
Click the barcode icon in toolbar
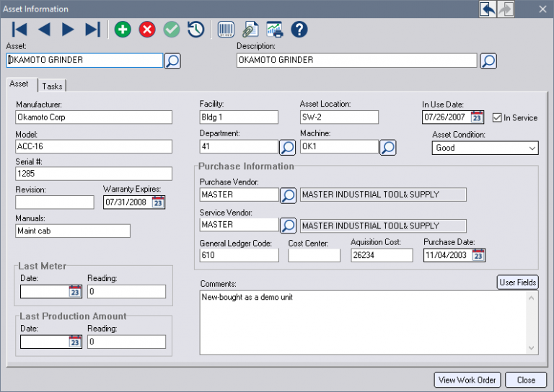pyautogui.click(x=227, y=30)
